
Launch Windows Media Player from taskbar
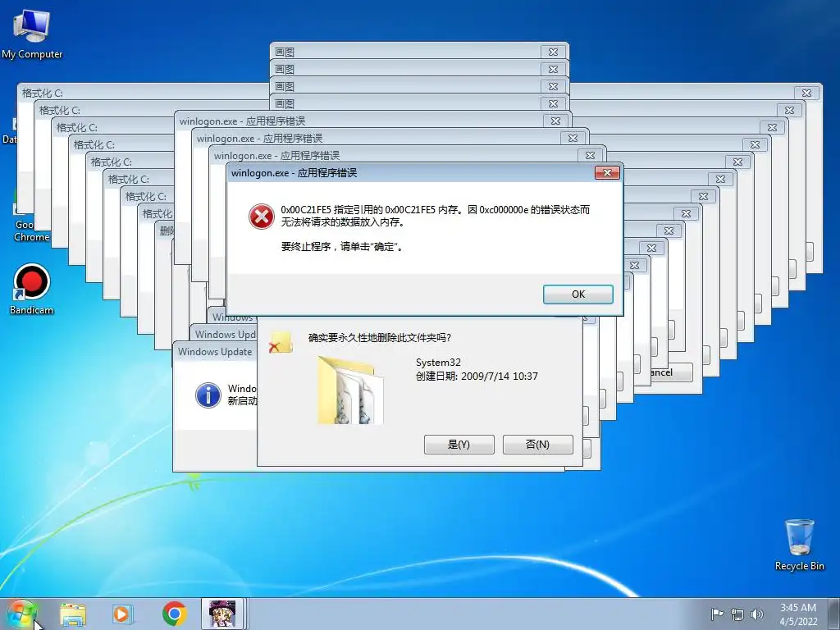click(x=122, y=614)
